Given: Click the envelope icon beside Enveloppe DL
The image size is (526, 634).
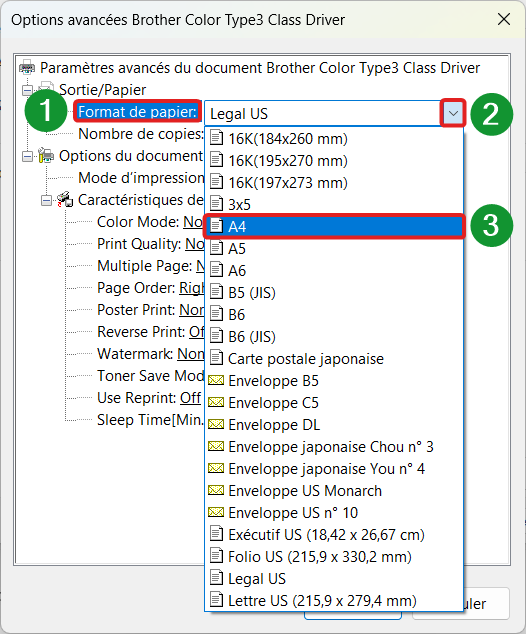Looking at the screenshot, I should (216, 424).
